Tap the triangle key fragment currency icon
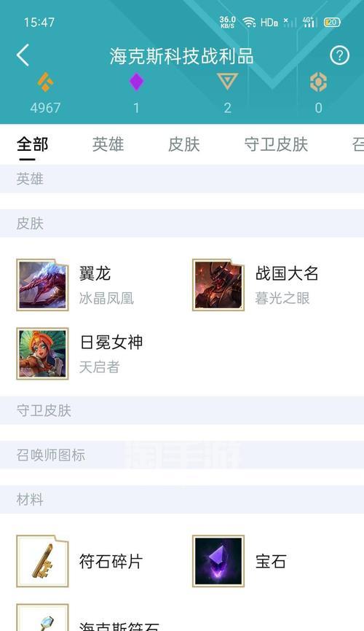This screenshot has height=631, width=364. tap(227, 82)
